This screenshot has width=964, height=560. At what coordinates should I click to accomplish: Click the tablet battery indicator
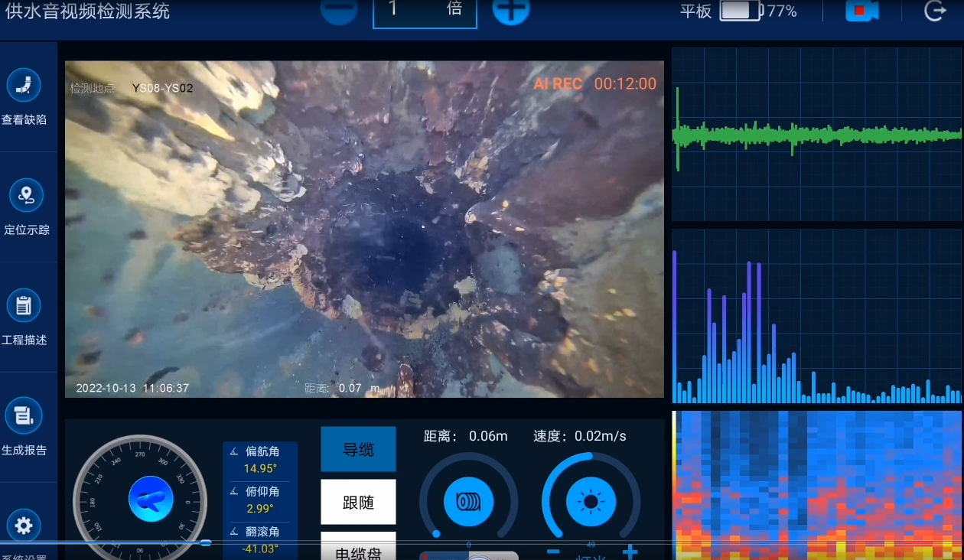click(741, 11)
